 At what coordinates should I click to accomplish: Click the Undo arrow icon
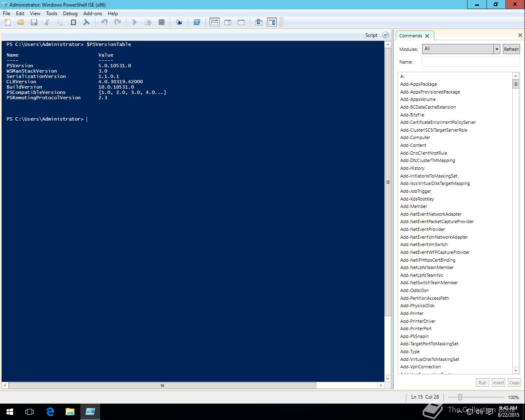coord(104,23)
